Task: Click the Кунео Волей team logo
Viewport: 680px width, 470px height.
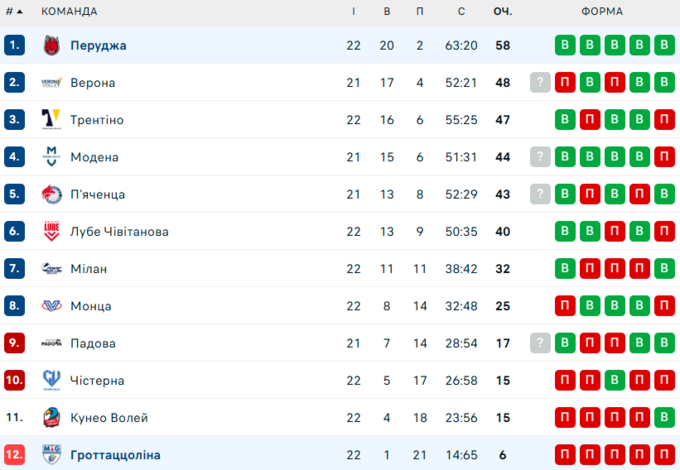Action: (51, 418)
